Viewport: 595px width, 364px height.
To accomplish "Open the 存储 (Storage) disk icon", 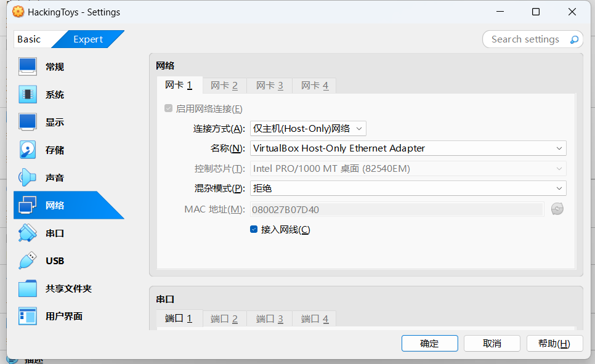I will pyautogui.click(x=28, y=150).
